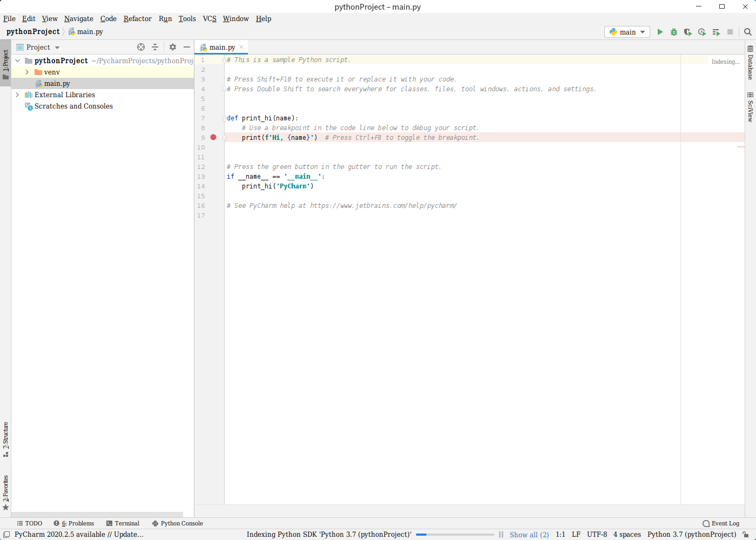This screenshot has height=540, width=756.
Task: Open the 4 spaces indent selector
Action: 627,535
